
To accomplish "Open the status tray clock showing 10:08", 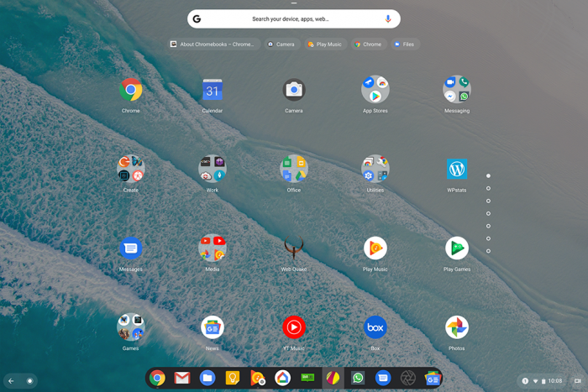I will [555, 381].
